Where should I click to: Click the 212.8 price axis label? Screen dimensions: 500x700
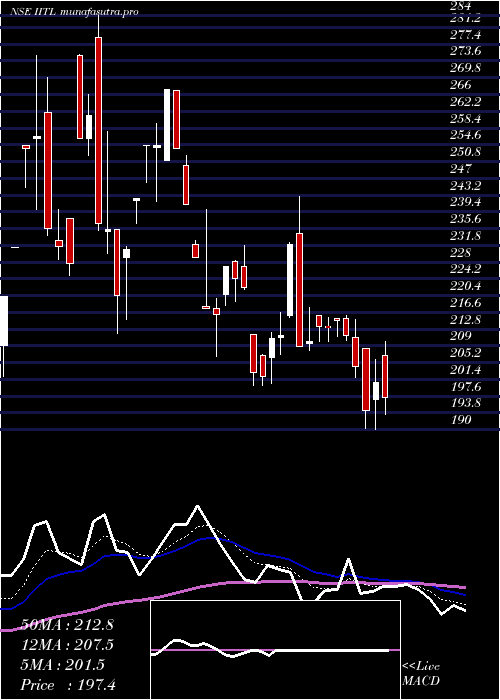click(465, 320)
